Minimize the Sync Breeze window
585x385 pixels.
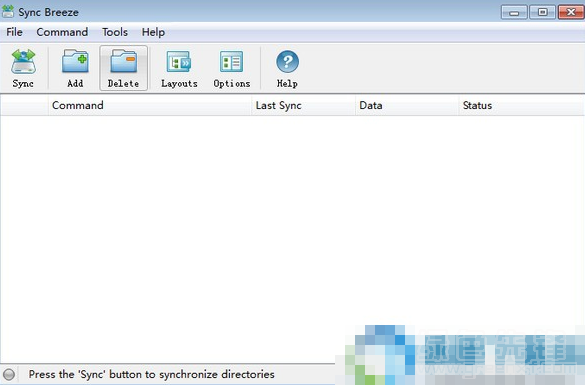514,12
